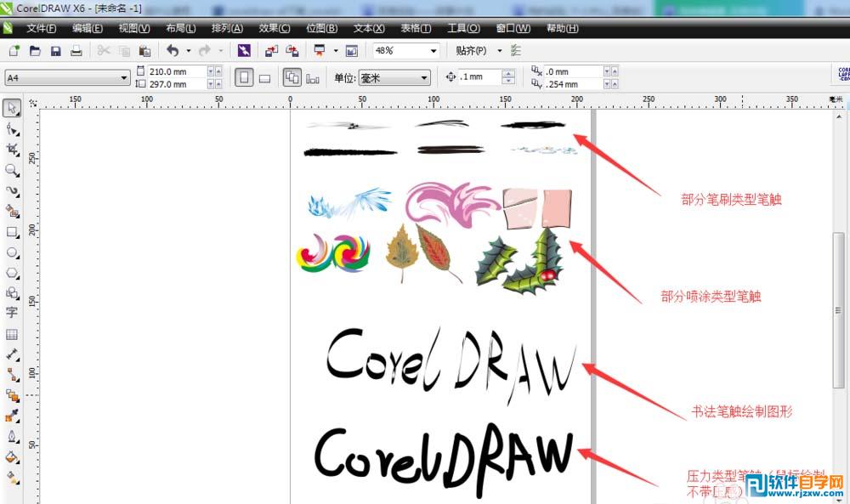Select the Connector line tool

[12, 375]
